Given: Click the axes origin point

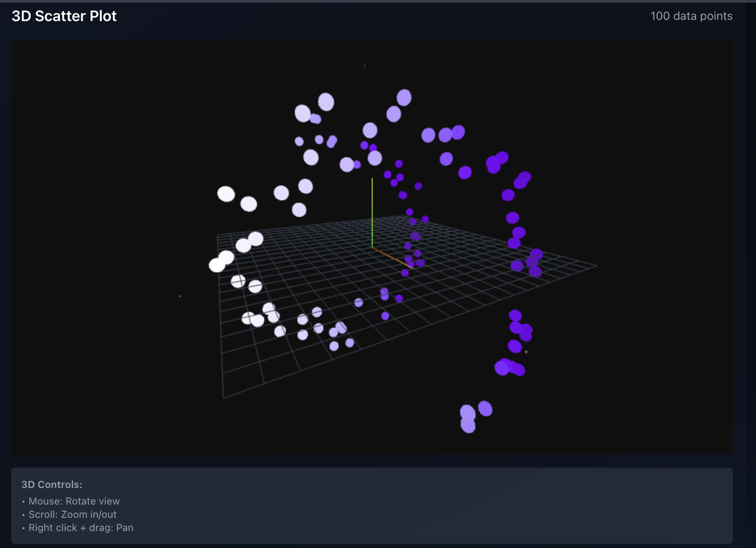Looking at the screenshot, I should (373, 248).
